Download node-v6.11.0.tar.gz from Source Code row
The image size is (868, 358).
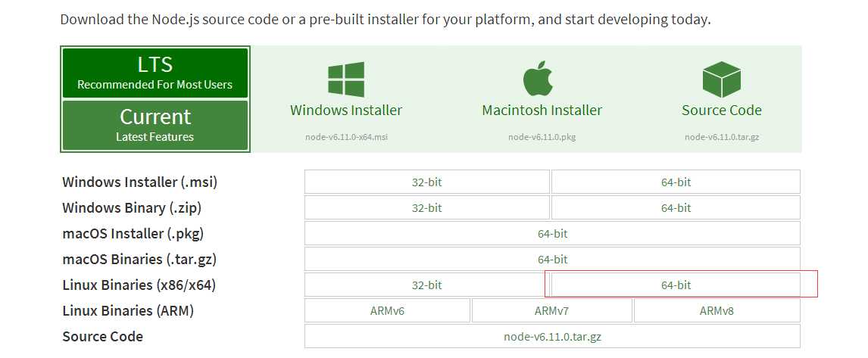pos(552,337)
